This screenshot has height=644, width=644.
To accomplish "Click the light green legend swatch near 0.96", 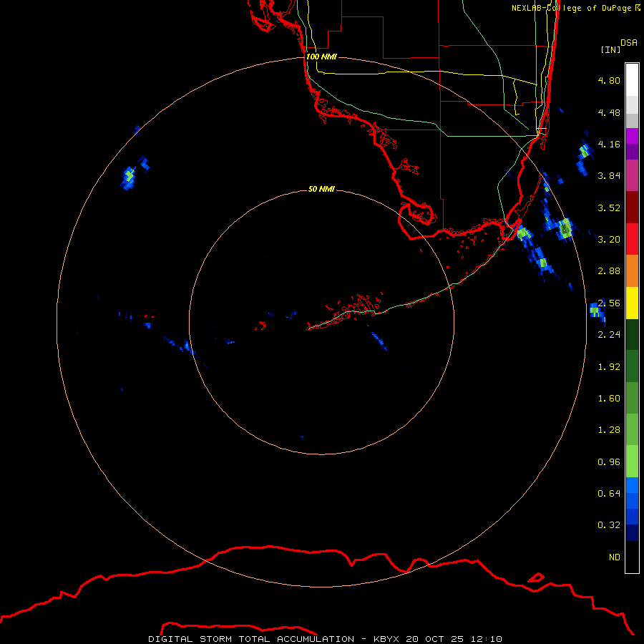I will (x=632, y=462).
